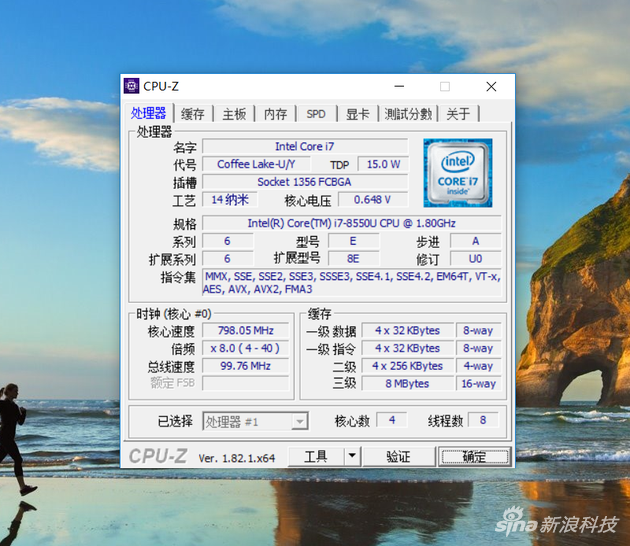Expand the 处理器 #1 selection dropdown
Screen dimensions: 630x546
tap(299, 421)
